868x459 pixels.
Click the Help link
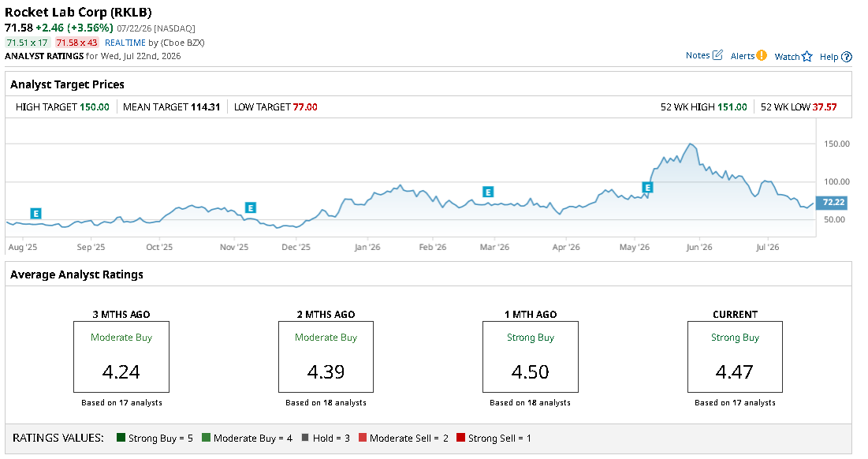point(829,57)
